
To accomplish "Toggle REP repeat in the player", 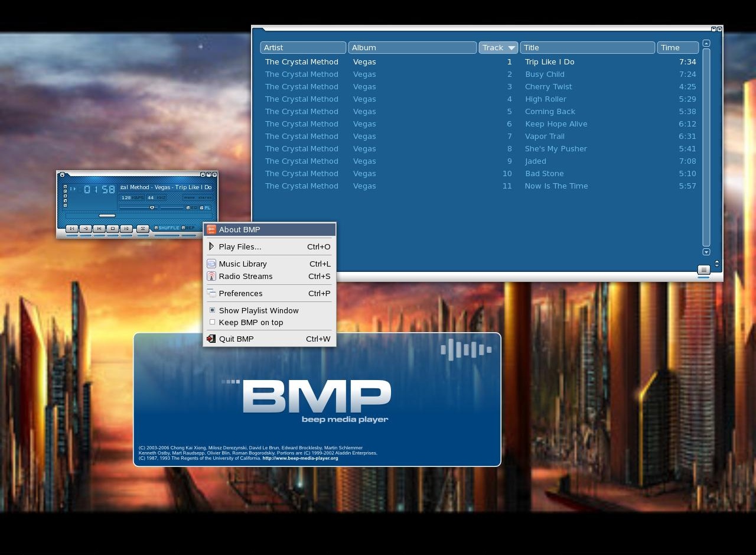I will tap(188, 228).
